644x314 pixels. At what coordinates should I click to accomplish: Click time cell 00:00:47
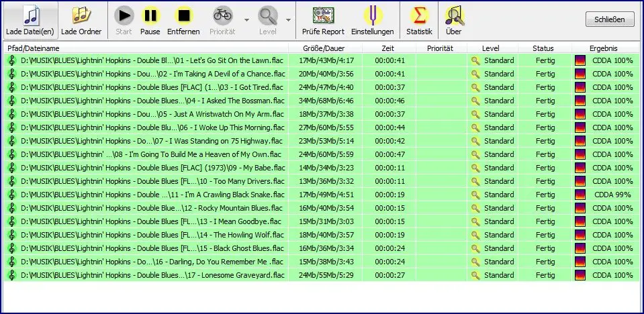pos(389,154)
